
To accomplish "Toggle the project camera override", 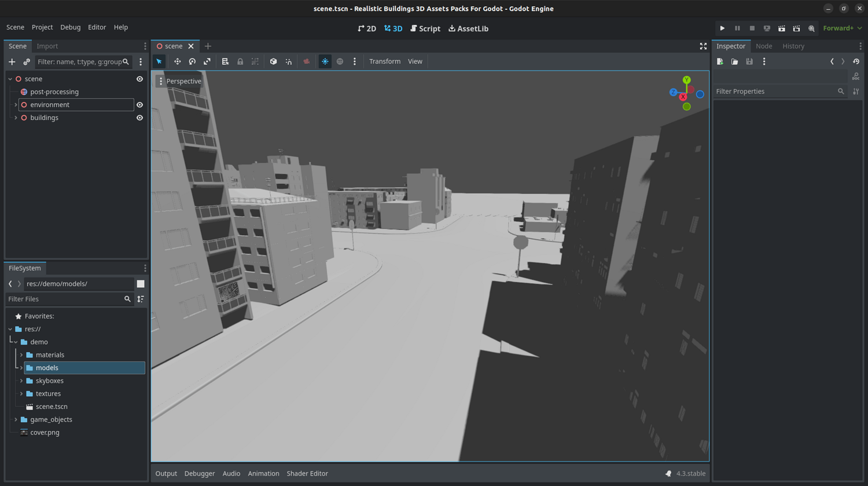I will pos(307,61).
